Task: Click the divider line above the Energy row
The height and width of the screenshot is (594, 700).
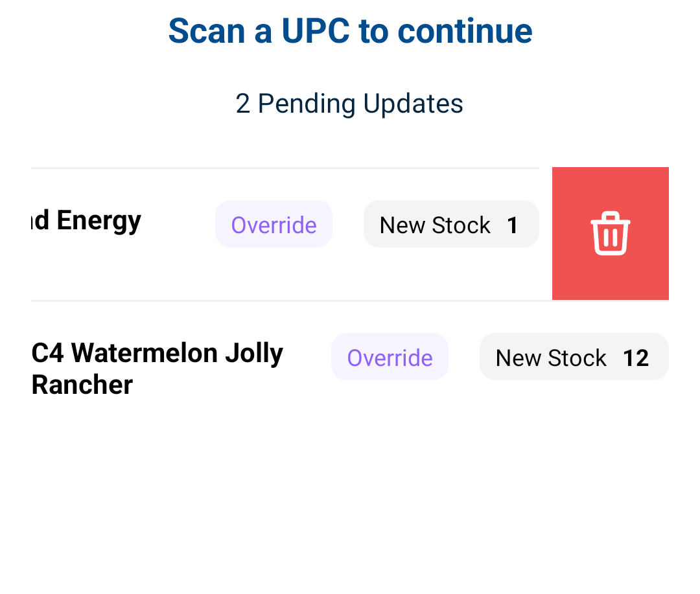Action: pos(285,168)
